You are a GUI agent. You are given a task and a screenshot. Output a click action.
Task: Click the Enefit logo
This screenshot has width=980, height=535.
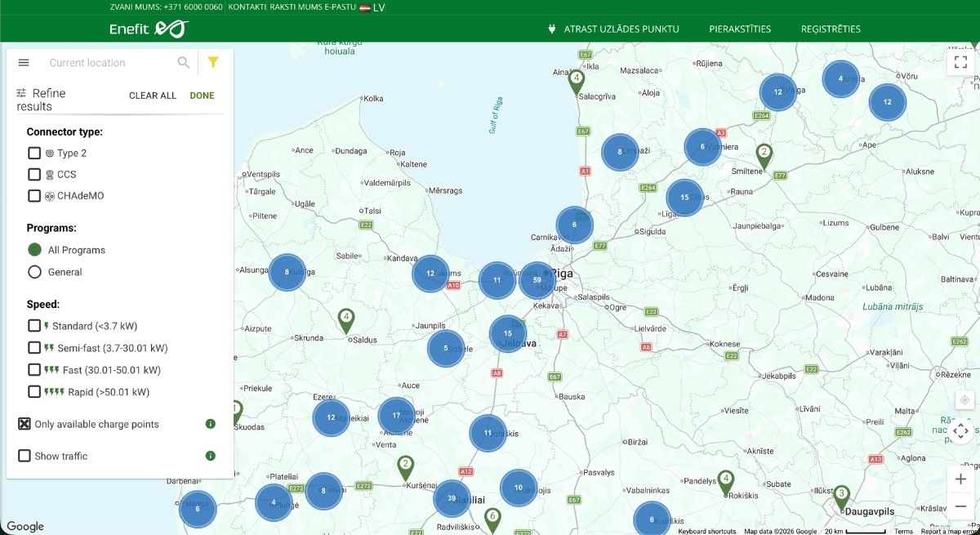pos(149,29)
